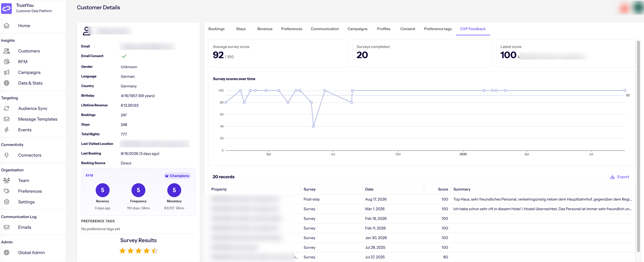Image resolution: width=644 pixels, height=262 pixels.
Task: Click the Campaigns megaphone icon
Action: pos(7,72)
